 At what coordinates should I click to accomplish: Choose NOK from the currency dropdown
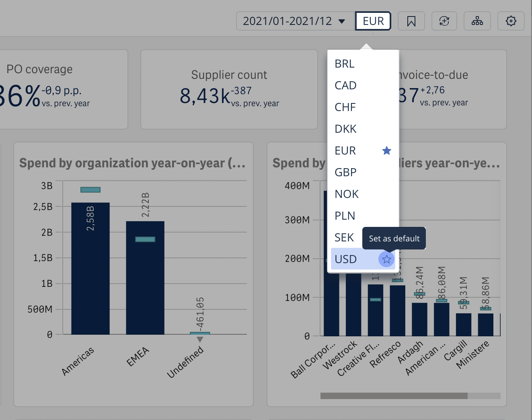tap(346, 194)
